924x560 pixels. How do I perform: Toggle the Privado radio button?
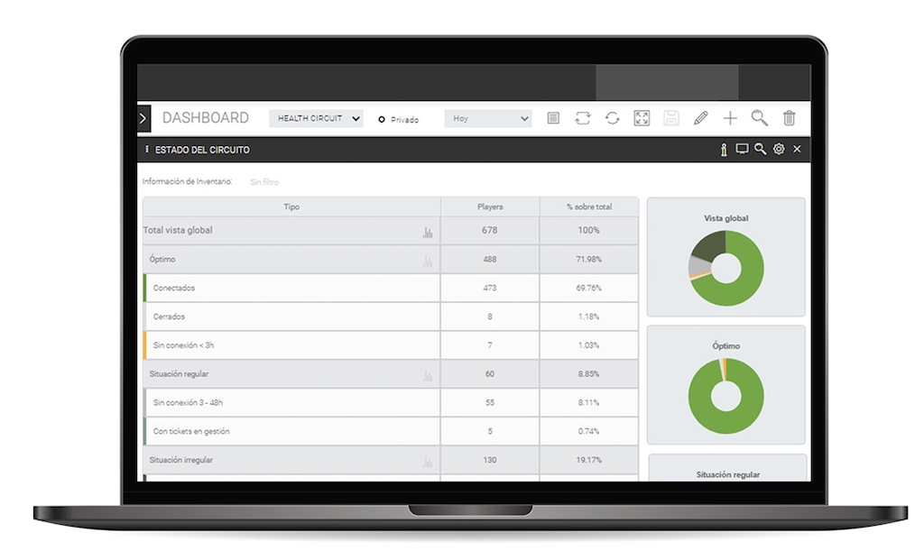382,119
